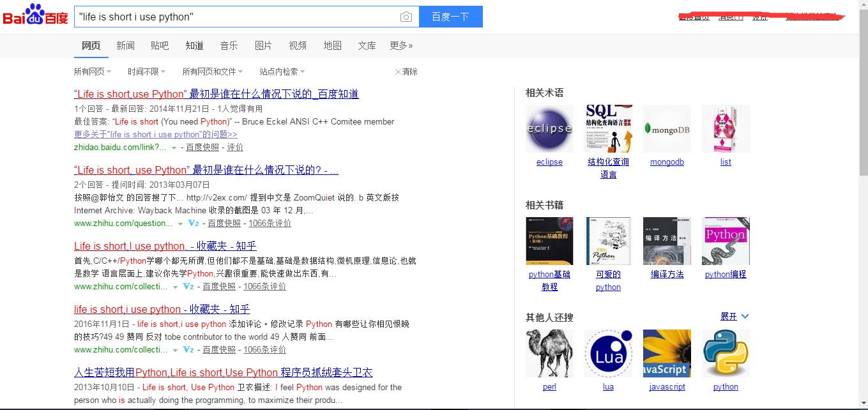Click 评价 for the zhidao.baidu.com result
Viewport: 868px width, 410px height.
coord(235,147)
